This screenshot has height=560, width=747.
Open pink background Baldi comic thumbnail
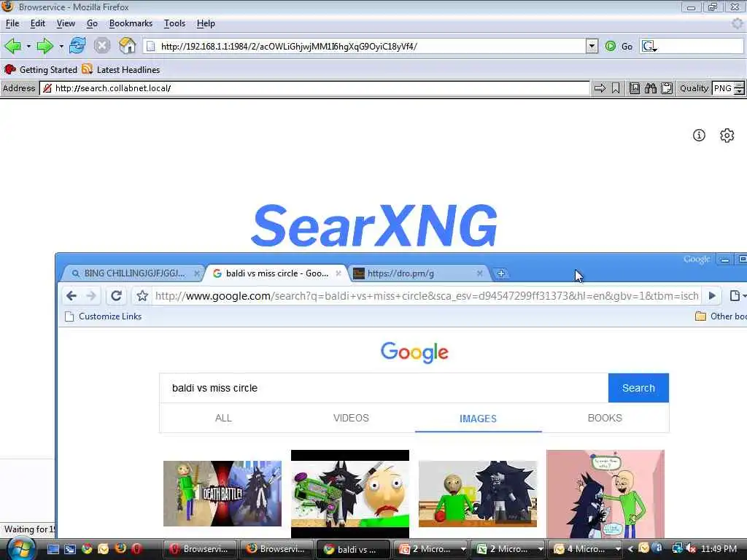605,494
